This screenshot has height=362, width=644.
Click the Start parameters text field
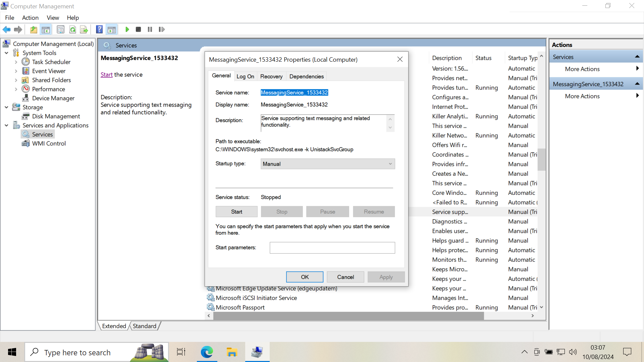pyautogui.click(x=332, y=248)
